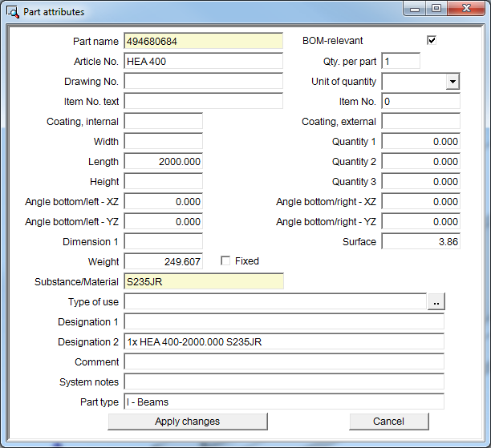
Task: Enable the Fixed weight checkbox
Action: (x=225, y=260)
